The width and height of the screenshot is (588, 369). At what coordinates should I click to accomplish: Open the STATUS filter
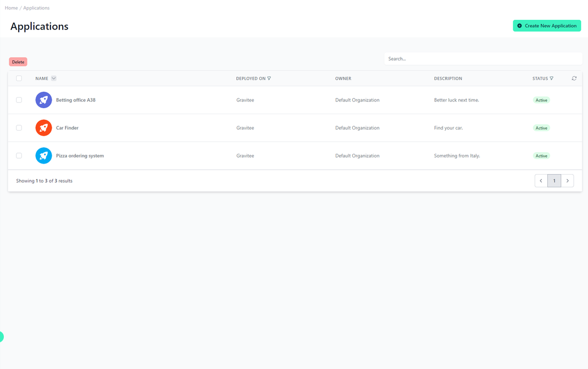click(552, 78)
